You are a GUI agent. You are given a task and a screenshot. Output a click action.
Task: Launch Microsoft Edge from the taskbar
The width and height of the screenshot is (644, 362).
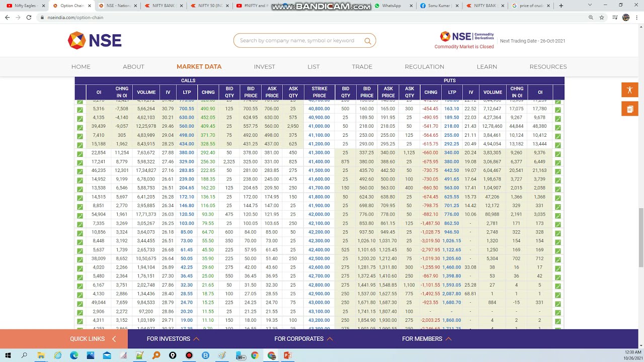(x=74, y=355)
